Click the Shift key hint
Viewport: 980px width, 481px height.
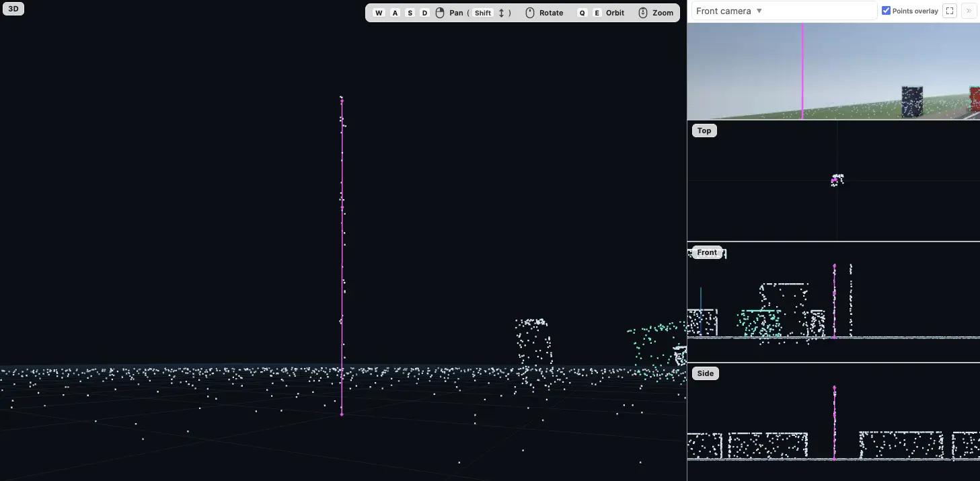pos(483,13)
